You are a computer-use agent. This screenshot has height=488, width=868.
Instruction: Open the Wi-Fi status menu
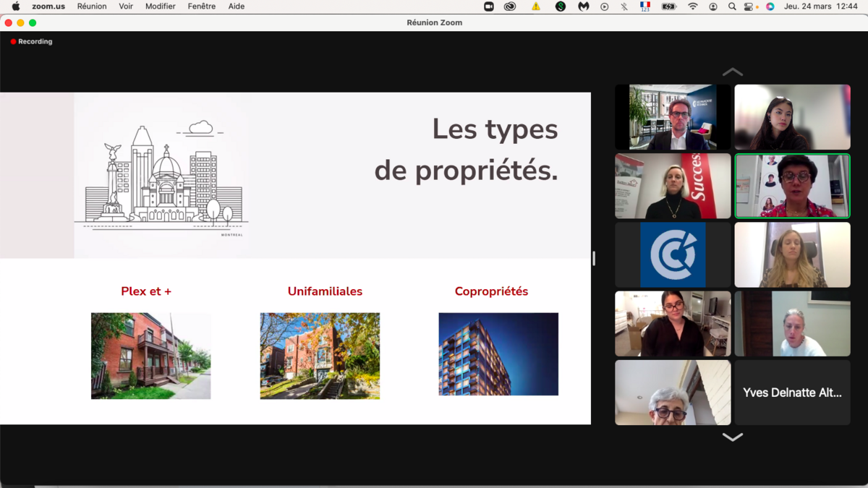(x=693, y=7)
